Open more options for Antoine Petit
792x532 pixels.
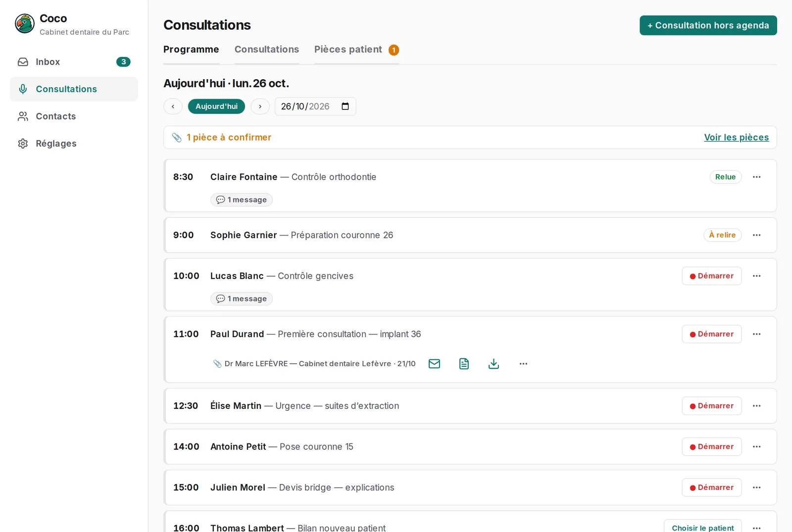point(757,447)
